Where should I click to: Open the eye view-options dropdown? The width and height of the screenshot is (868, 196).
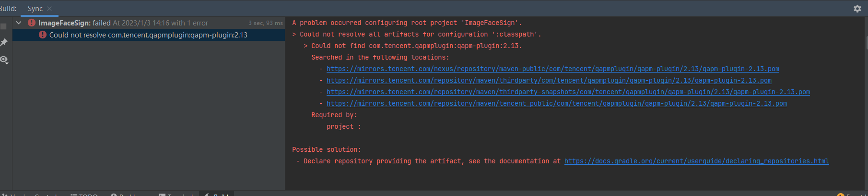click(4, 60)
